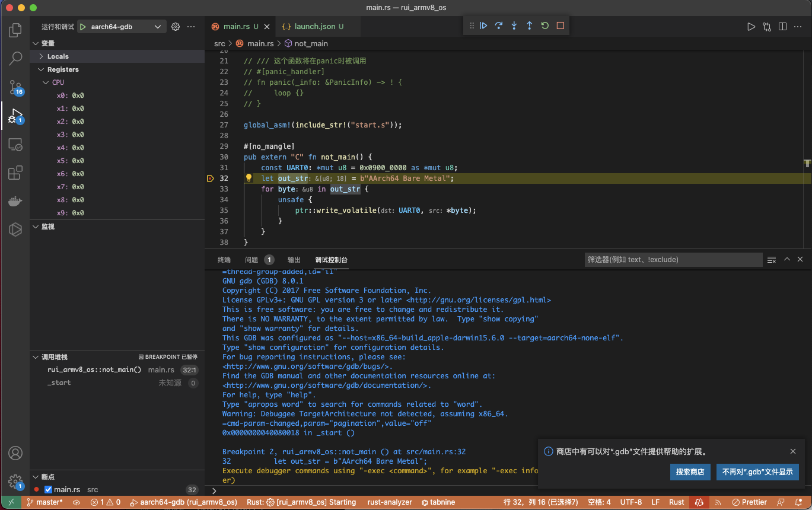Toggle the main.rs breakpoint checkbox
The width and height of the screenshot is (812, 510).
[x=49, y=490]
